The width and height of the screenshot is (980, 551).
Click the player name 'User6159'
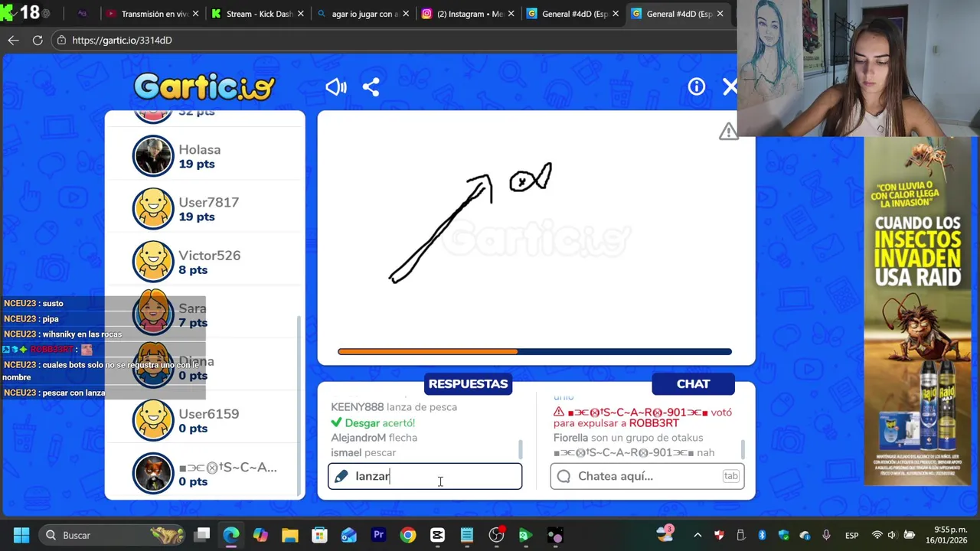(209, 413)
